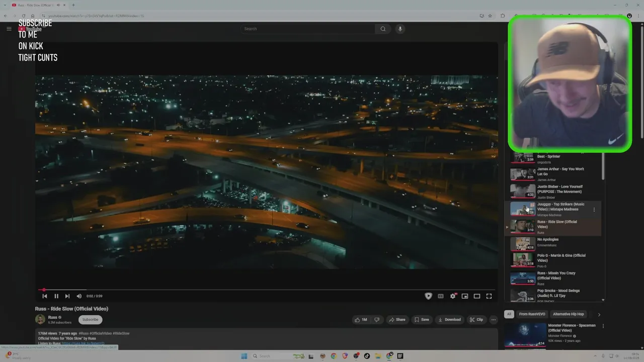The image size is (644, 362).
Task: Open the russ.lnk.to listen link
Action: [x=83, y=343]
